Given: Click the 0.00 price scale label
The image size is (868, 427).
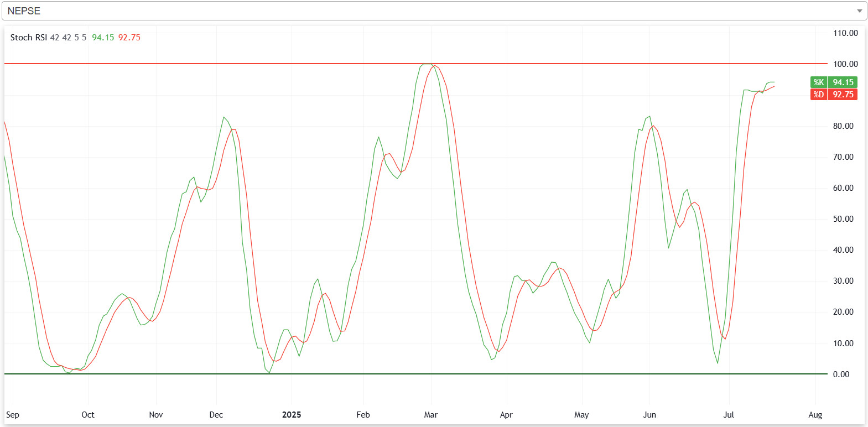Looking at the screenshot, I should pyautogui.click(x=841, y=374).
